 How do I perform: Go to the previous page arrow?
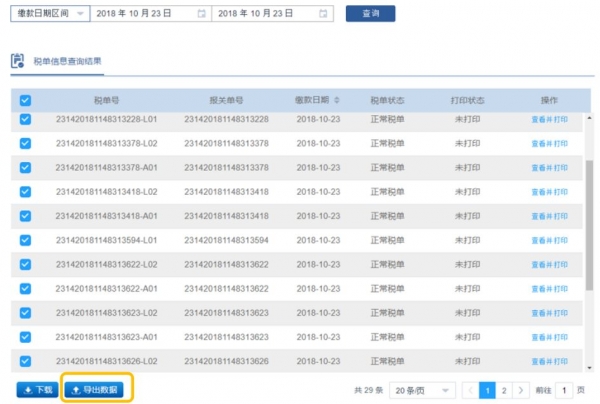[x=468, y=389]
